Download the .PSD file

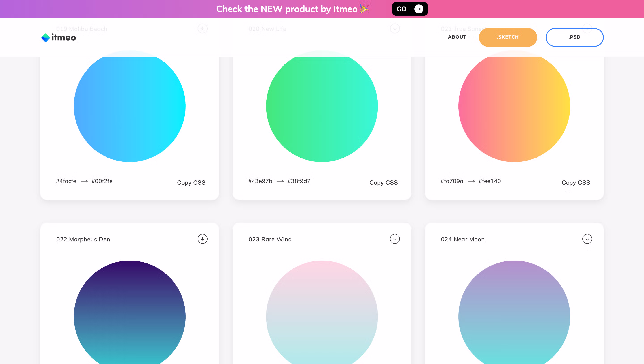574,37
